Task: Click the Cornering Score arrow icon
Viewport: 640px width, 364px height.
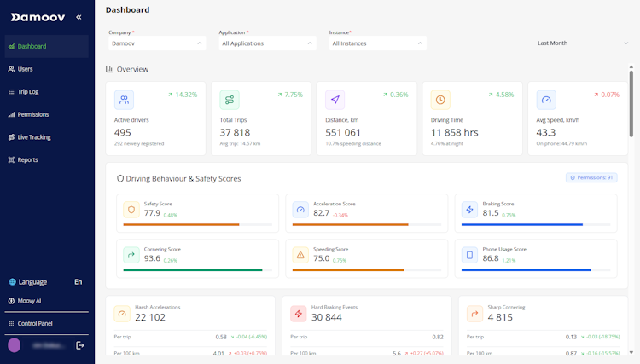Action: [131, 255]
